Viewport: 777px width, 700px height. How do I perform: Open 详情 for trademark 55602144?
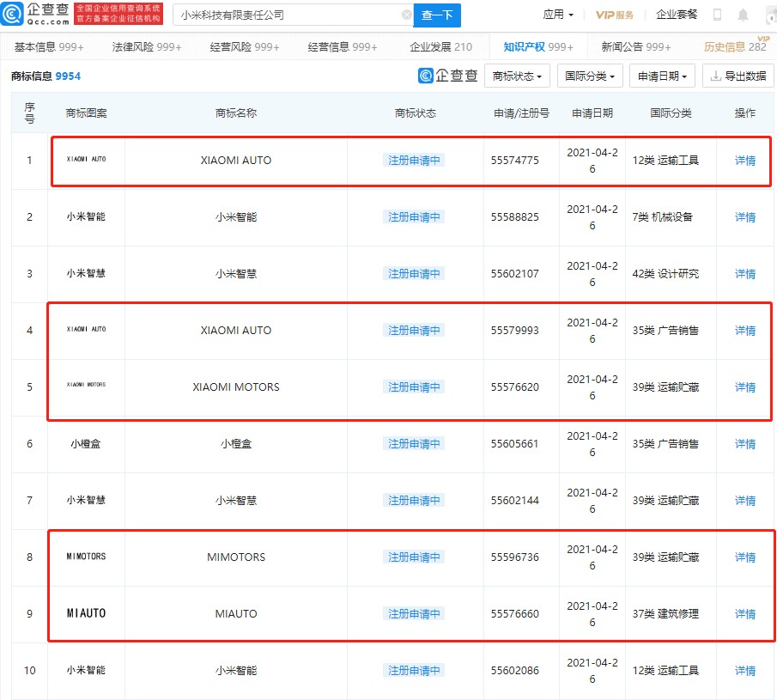[744, 501]
